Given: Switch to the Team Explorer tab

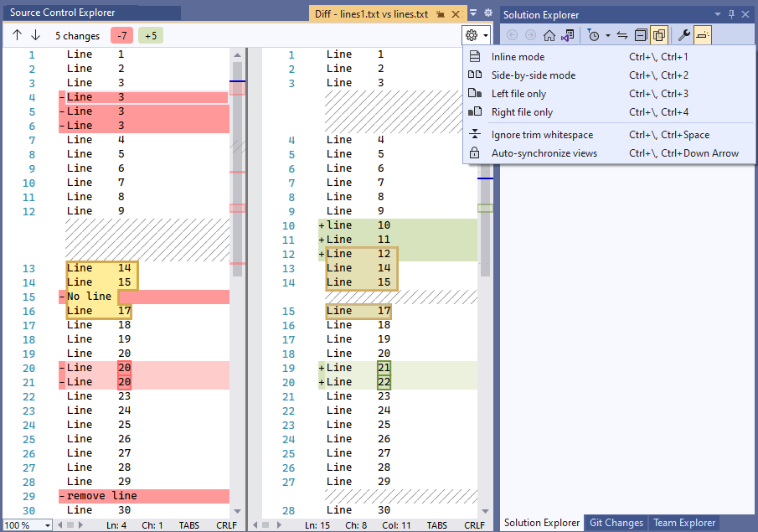Looking at the screenshot, I should (x=686, y=523).
